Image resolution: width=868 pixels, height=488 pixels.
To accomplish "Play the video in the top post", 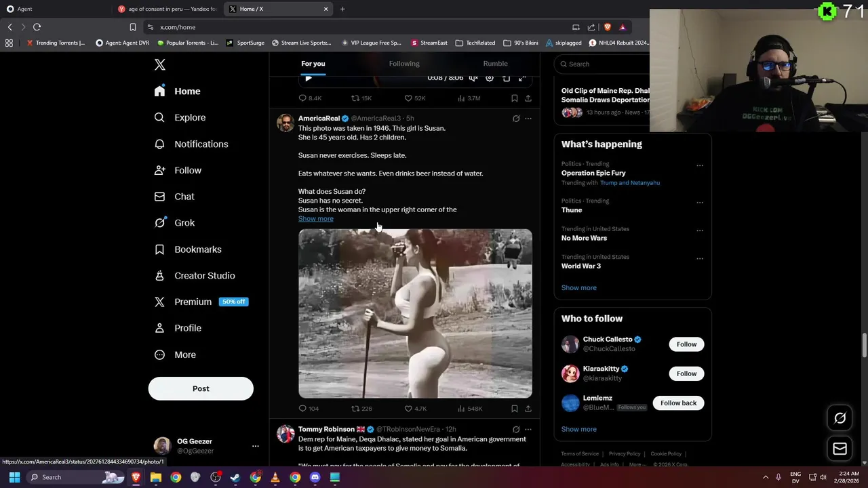I will tap(309, 78).
